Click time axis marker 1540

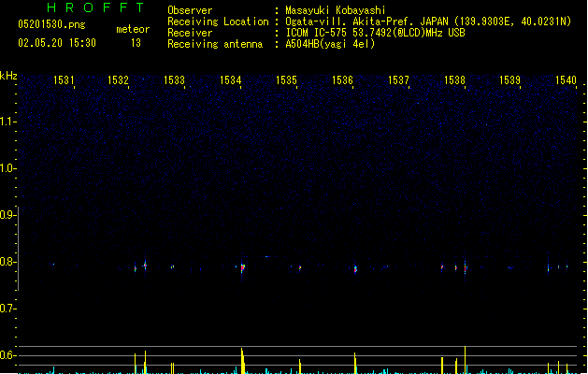(x=566, y=80)
